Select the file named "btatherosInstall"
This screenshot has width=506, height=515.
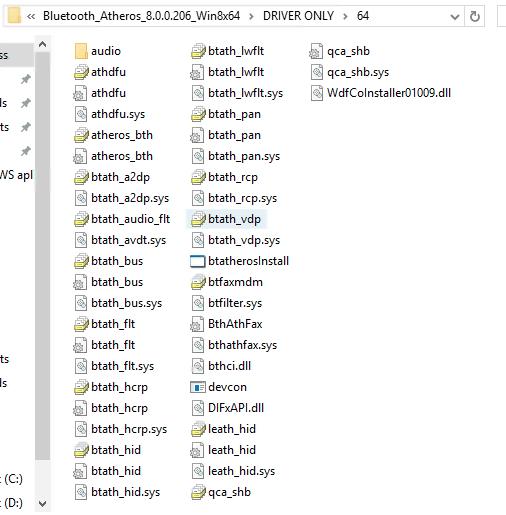[249, 261]
